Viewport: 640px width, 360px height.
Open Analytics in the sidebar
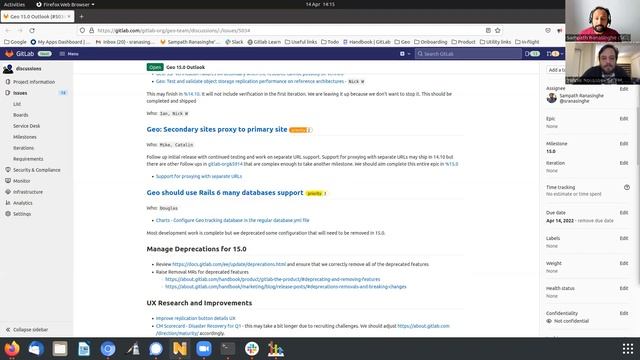click(22, 203)
